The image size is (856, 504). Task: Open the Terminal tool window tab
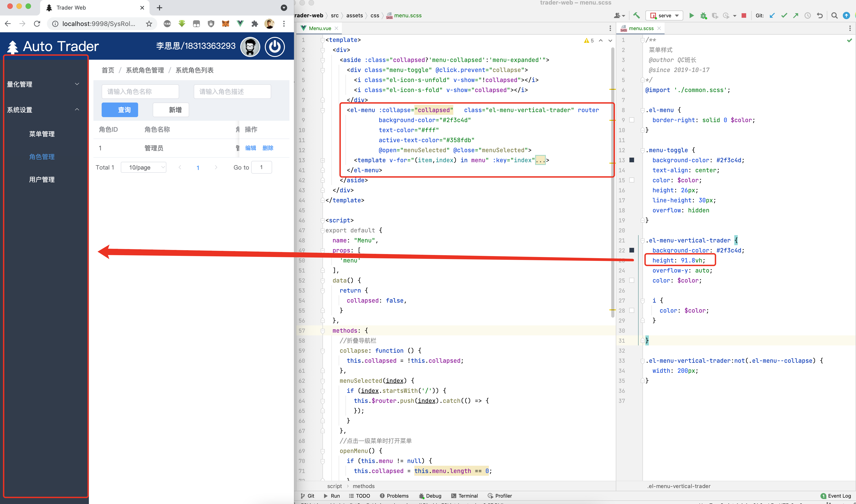[x=464, y=496]
